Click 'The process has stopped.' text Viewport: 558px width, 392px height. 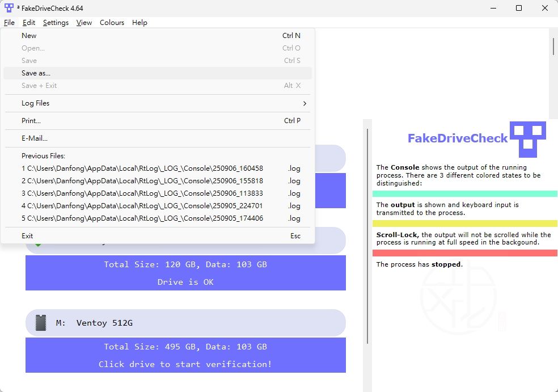pos(420,264)
